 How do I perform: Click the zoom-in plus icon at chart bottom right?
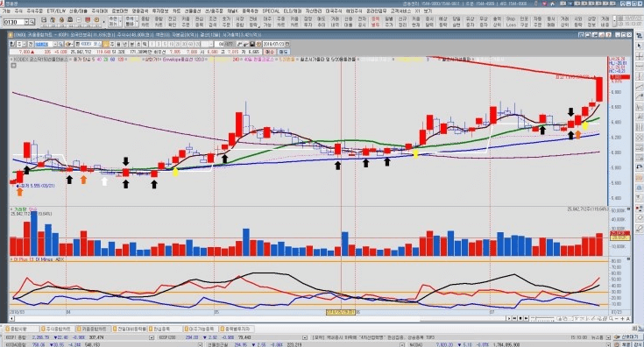[x=622, y=319]
